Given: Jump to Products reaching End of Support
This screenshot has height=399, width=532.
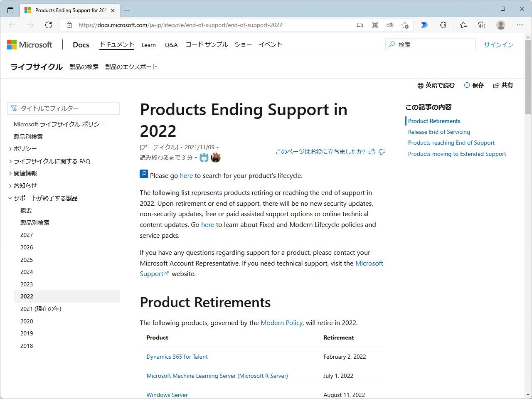Looking at the screenshot, I should coord(451,143).
